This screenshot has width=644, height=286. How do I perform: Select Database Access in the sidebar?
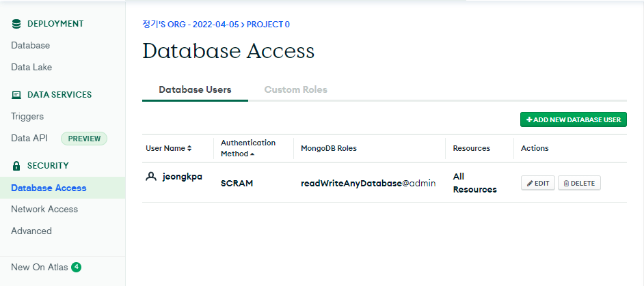[62, 188]
